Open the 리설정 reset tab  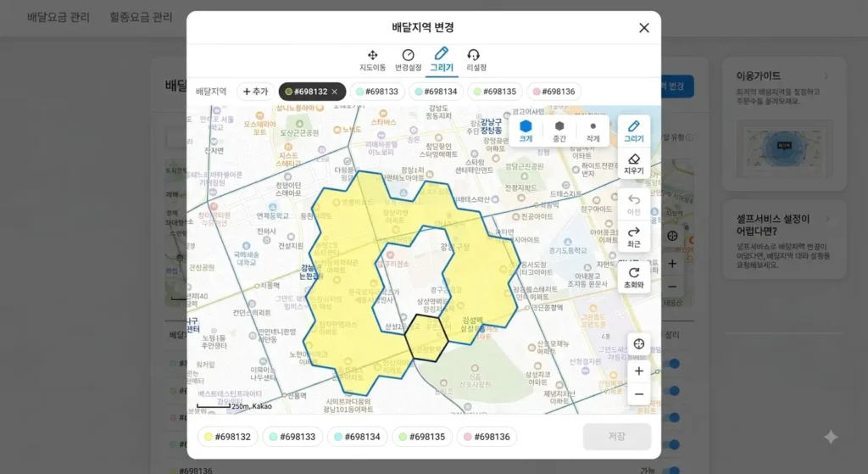click(476, 60)
